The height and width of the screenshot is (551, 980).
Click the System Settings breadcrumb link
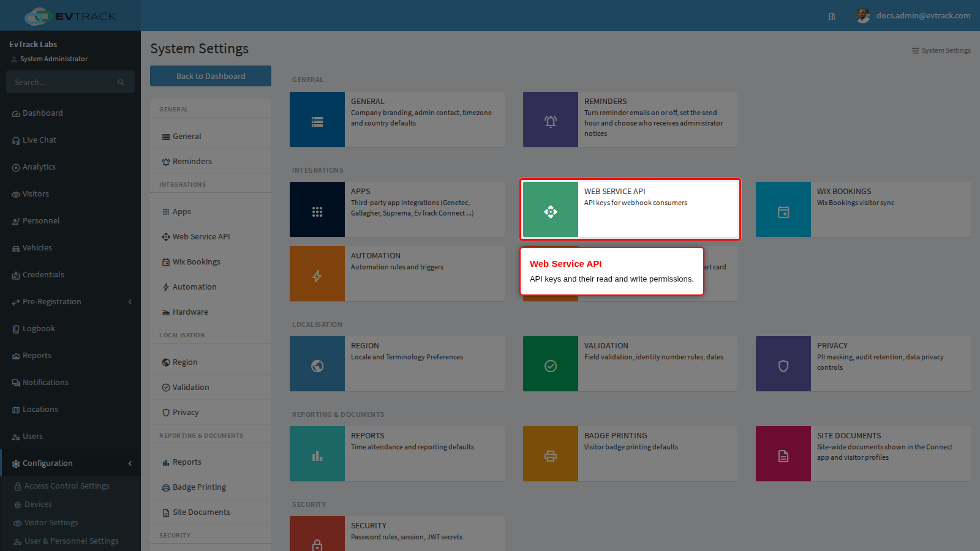click(x=941, y=50)
